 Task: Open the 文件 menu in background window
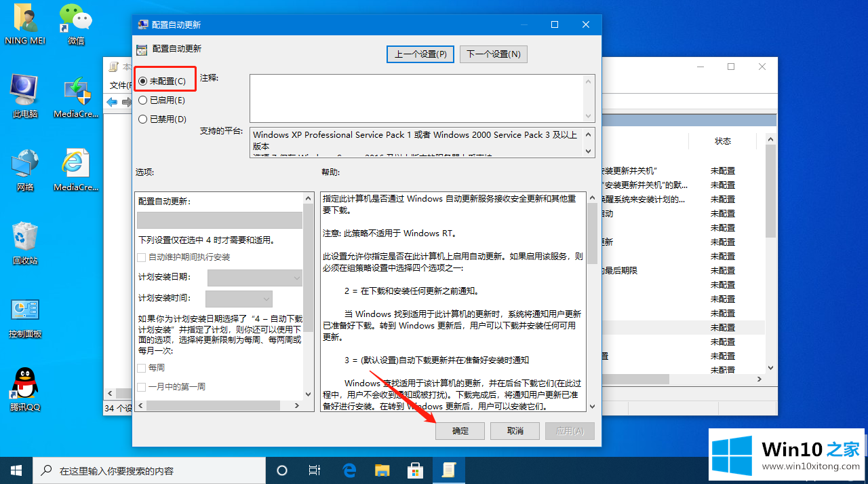click(119, 85)
